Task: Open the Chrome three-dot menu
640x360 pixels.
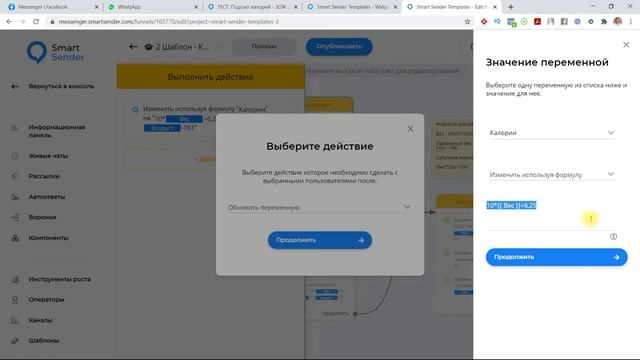Action: click(x=631, y=22)
